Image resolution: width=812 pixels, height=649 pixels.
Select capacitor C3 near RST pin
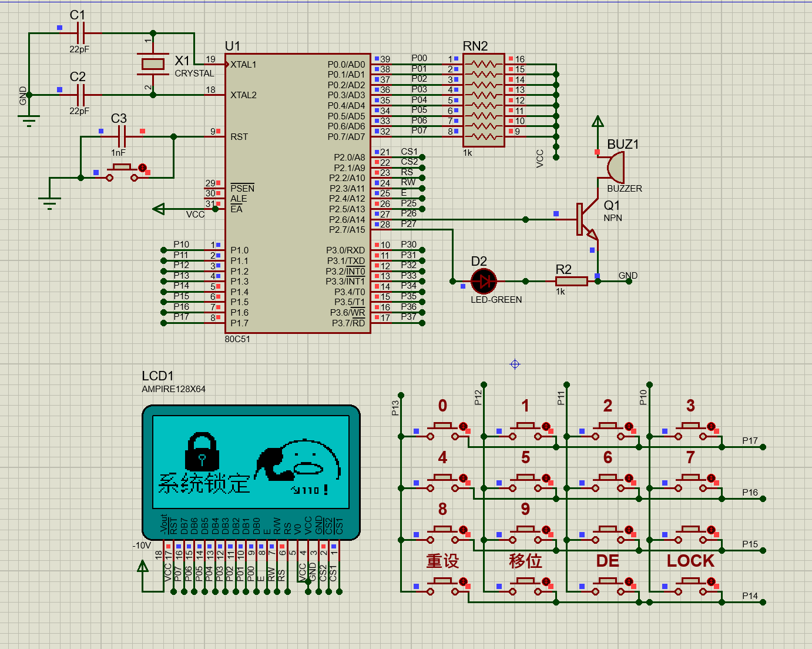click(x=122, y=137)
